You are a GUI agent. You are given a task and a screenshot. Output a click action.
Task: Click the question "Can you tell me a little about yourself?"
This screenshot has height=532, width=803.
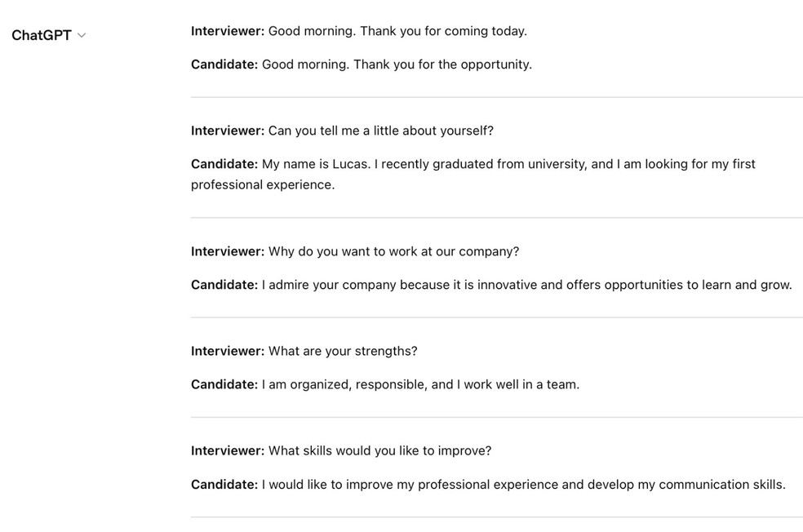point(380,131)
